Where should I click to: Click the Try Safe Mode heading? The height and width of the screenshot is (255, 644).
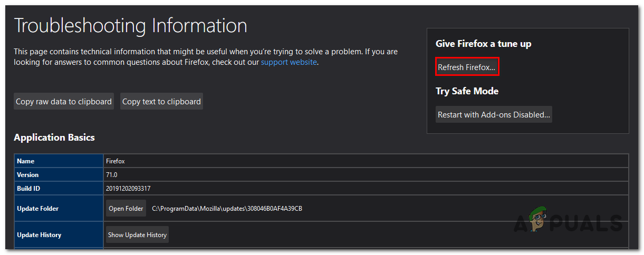coord(467,91)
